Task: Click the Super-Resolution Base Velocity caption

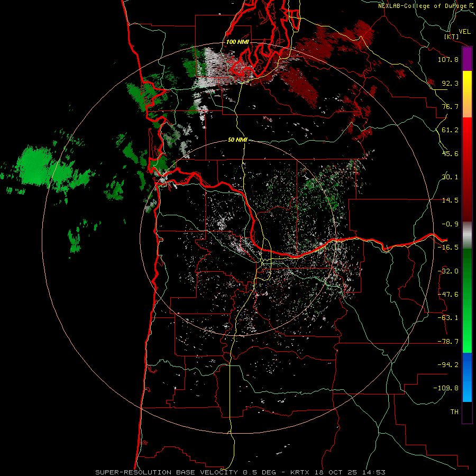Action: [241, 472]
